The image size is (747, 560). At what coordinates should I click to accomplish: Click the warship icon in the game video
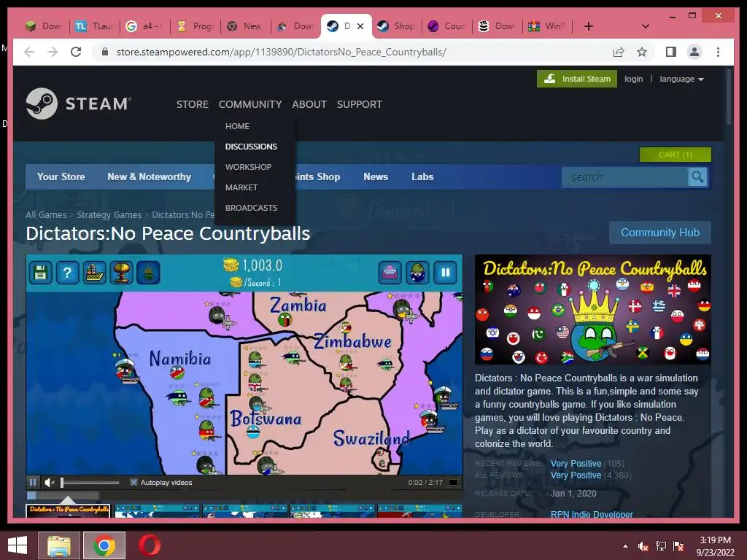click(x=94, y=273)
